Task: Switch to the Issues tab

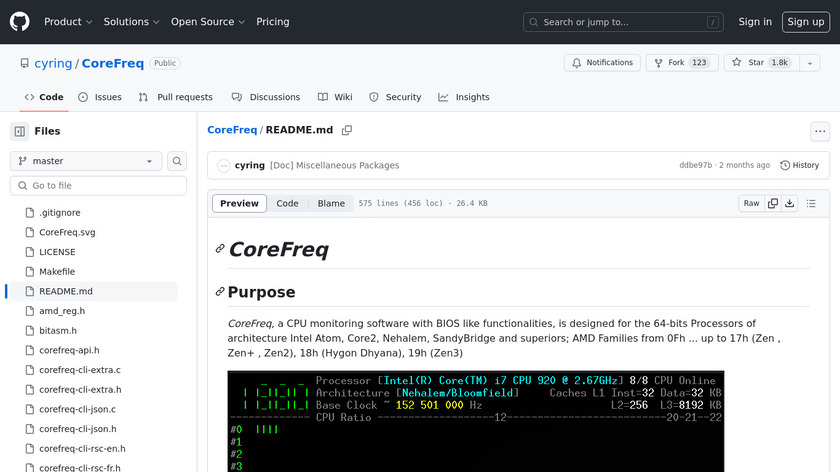Action: click(x=100, y=97)
